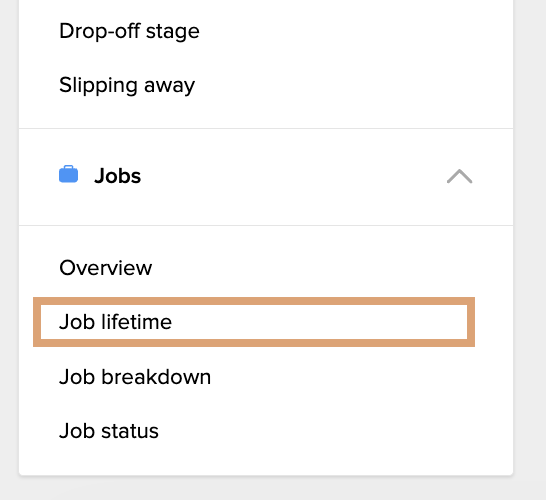Collapse the Jobs section with the chevron

pos(459,176)
